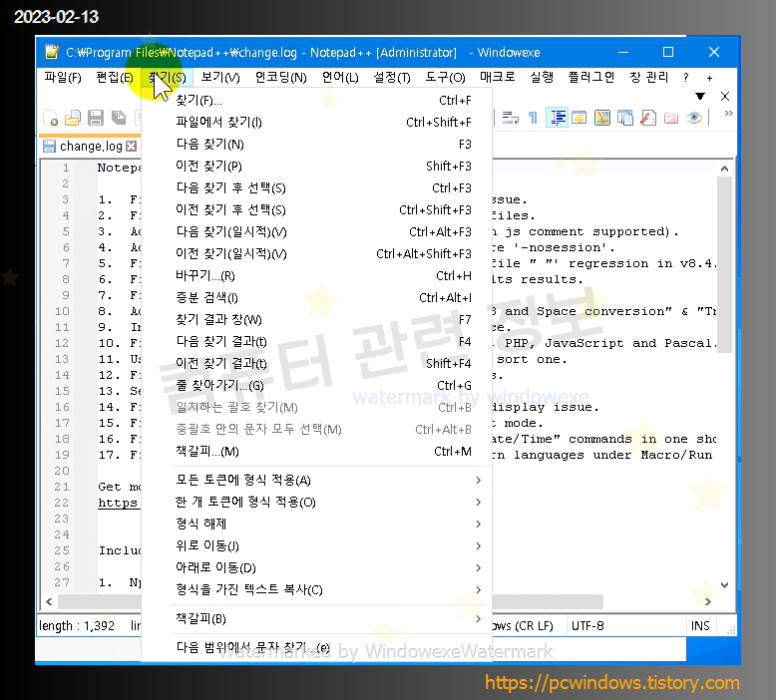Click the vertical scrollbar up arrow
776x700 pixels.
point(724,169)
